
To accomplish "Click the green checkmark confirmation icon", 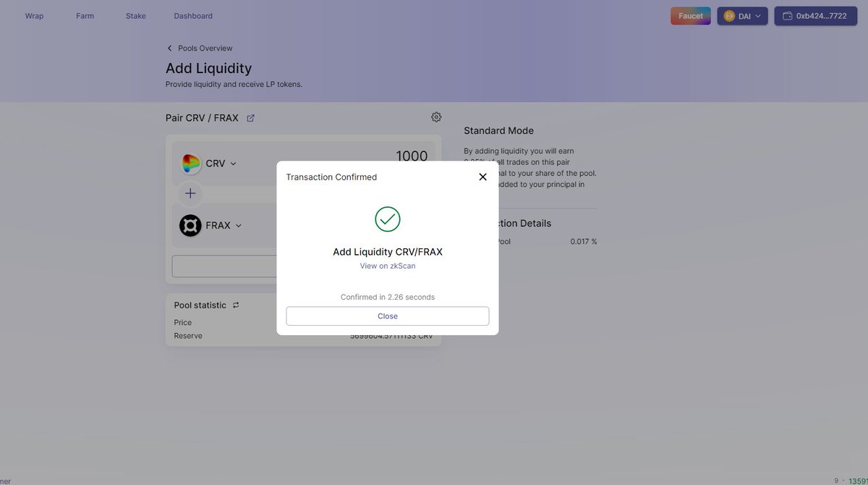I will coord(388,219).
